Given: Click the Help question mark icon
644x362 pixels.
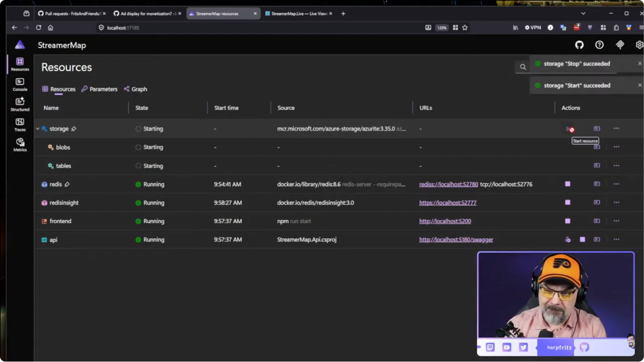Looking at the screenshot, I should point(599,45).
